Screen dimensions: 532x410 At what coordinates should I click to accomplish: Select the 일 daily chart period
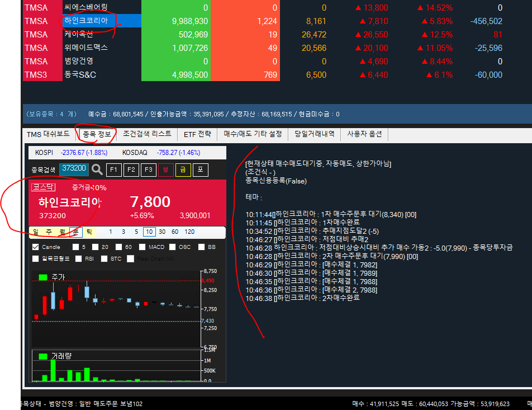[36, 232]
